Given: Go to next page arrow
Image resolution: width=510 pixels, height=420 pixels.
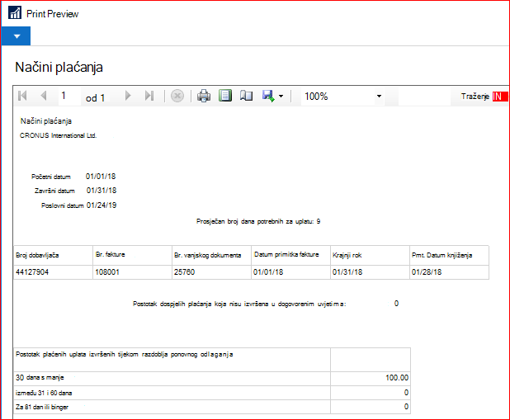Looking at the screenshot, I should pos(128,96).
